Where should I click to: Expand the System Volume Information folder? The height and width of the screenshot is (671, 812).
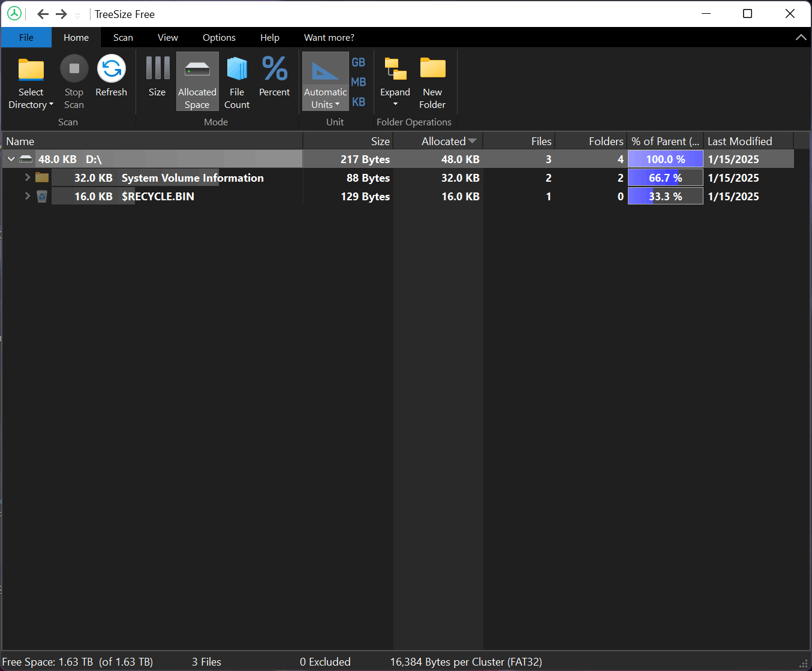tap(27, 177)
